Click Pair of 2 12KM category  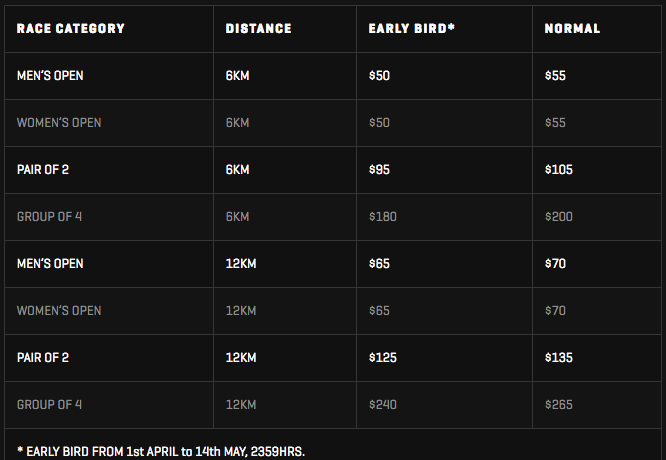[42, 358]
